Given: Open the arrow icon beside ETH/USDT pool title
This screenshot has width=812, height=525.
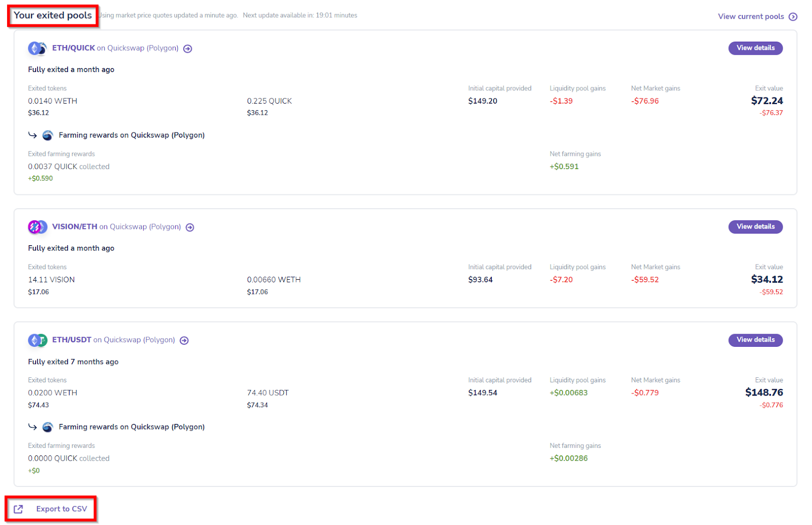Looking at the screenshot, I should (184, 341).
